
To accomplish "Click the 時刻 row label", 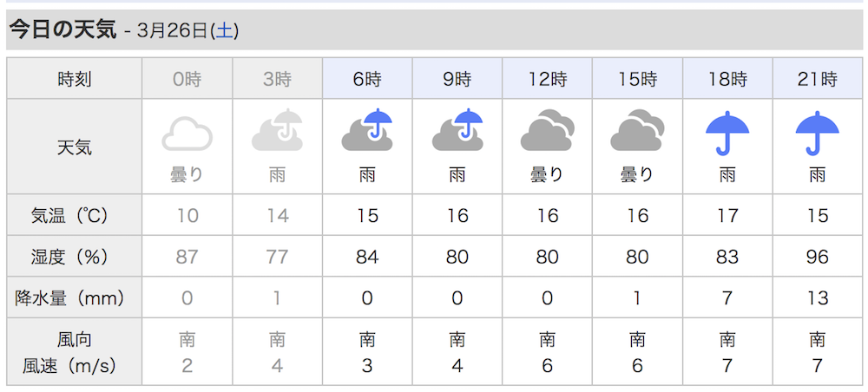I will 74,79.
